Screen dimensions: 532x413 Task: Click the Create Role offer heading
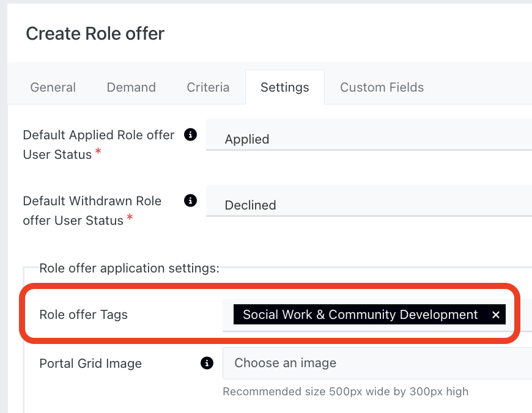(x=95, y=34)
